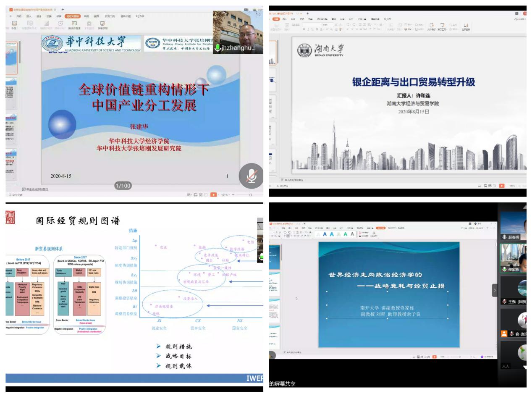532x399 pixels.
Task: Toggle 赵春明's microphone icon
Action: 504,237
